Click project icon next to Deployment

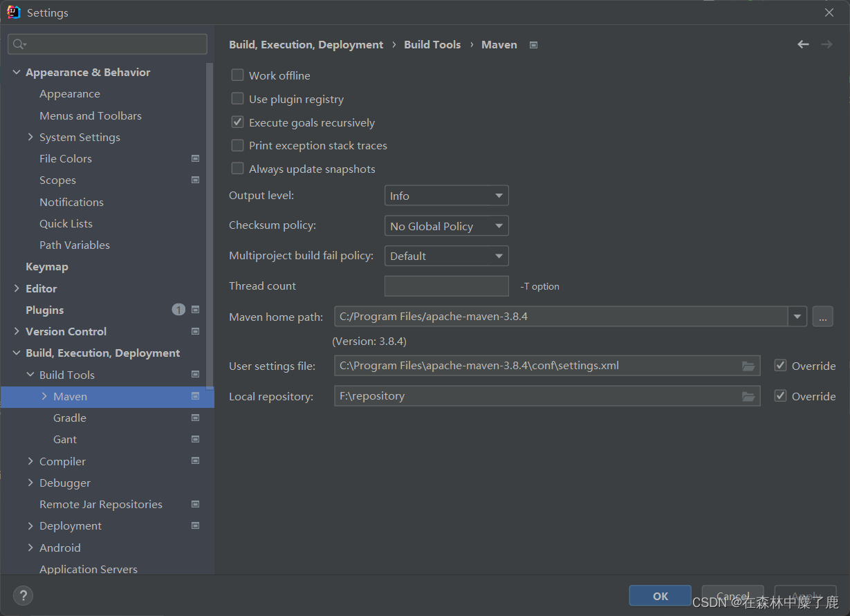click(x=195, y=525)
